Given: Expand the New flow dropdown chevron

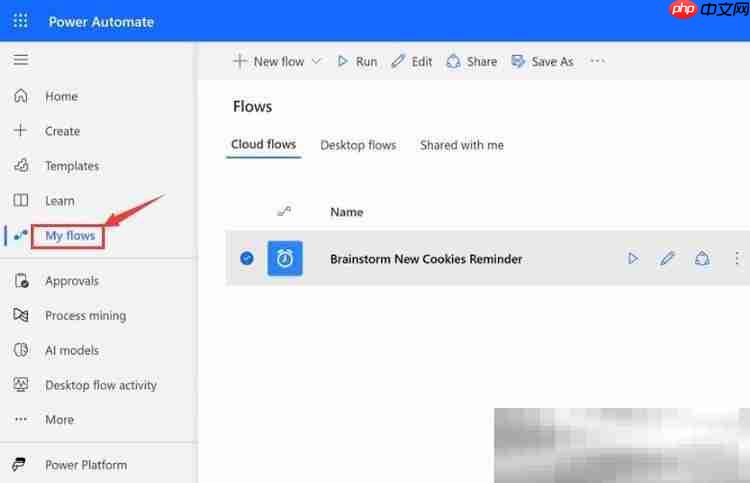Looking at the screenshot, I should pyautogui.click(x=317, y=61).
